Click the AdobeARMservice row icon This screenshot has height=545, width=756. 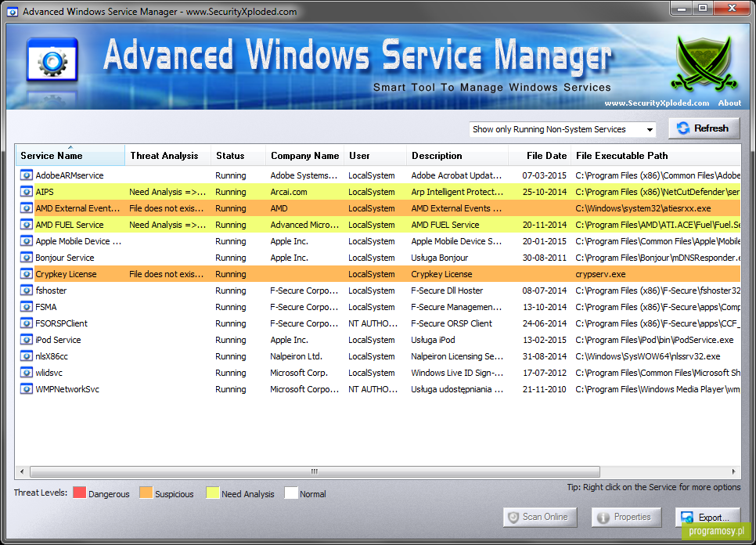click(26, 175)
